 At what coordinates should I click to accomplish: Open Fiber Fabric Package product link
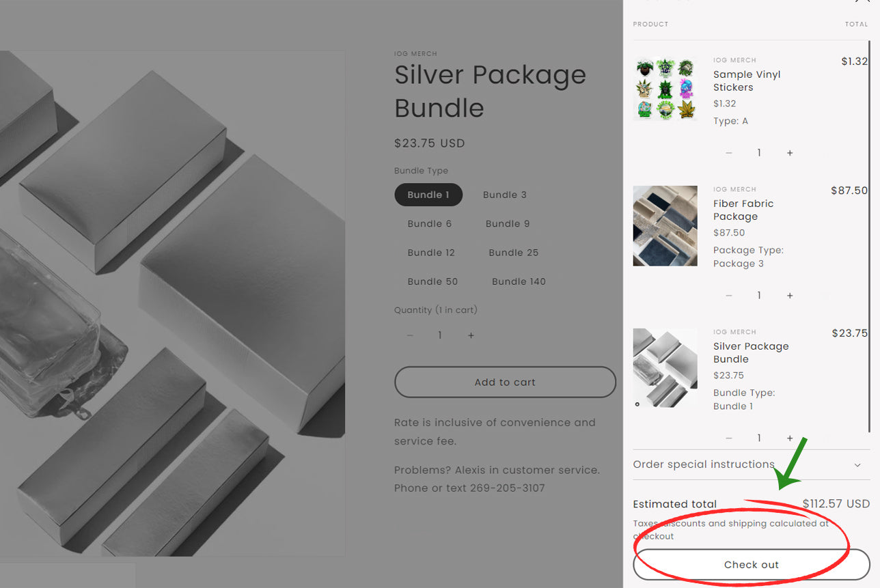click(743, 210)
